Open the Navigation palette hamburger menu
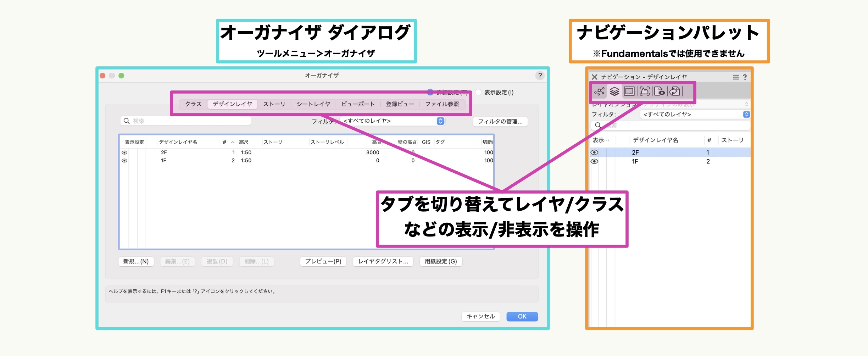This screenshot has width=868, height=356. (x=736, y=77)
